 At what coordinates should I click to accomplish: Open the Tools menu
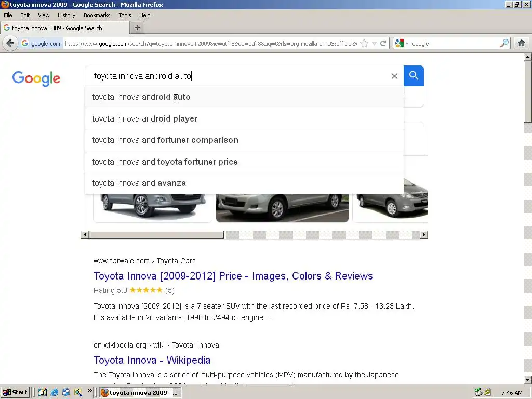tap(125, 15)
